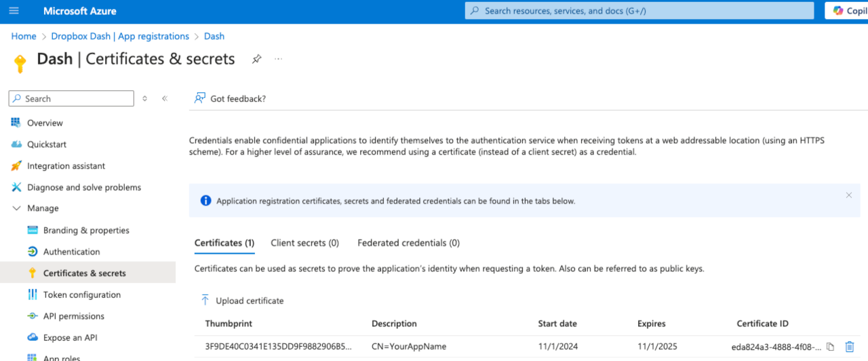
Task: Copy the Certificate ID to clipboard
Action: pyautogui.click(x=830, y=347)
